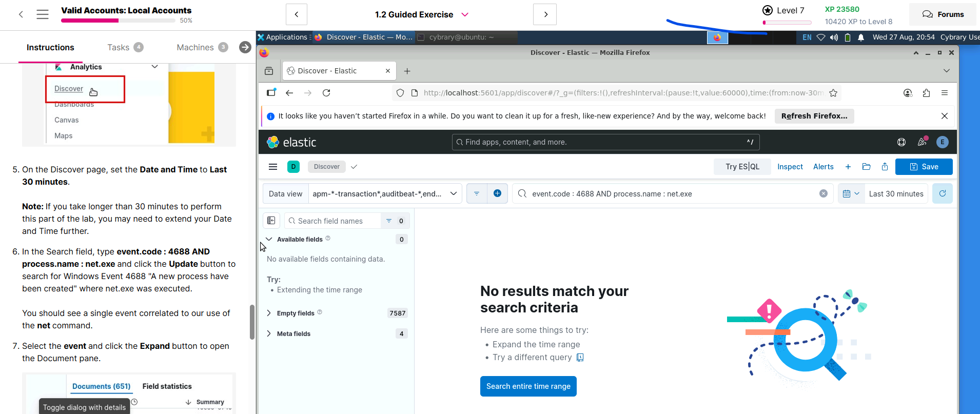Click the share icon in Discover toolbar
The width and height of the screenshot is (980, 414).
click(885, 167)
